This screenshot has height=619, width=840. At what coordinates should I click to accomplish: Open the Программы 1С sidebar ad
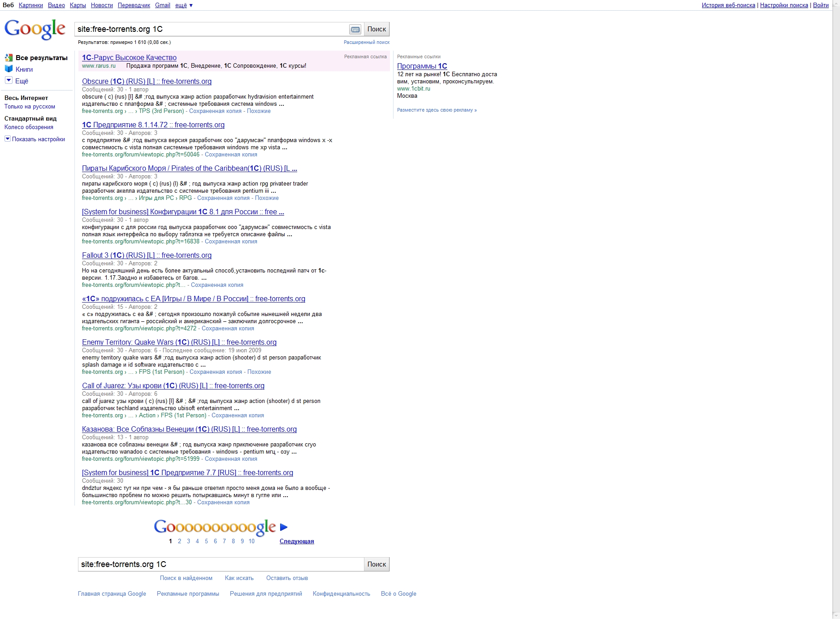click(422, 66)
